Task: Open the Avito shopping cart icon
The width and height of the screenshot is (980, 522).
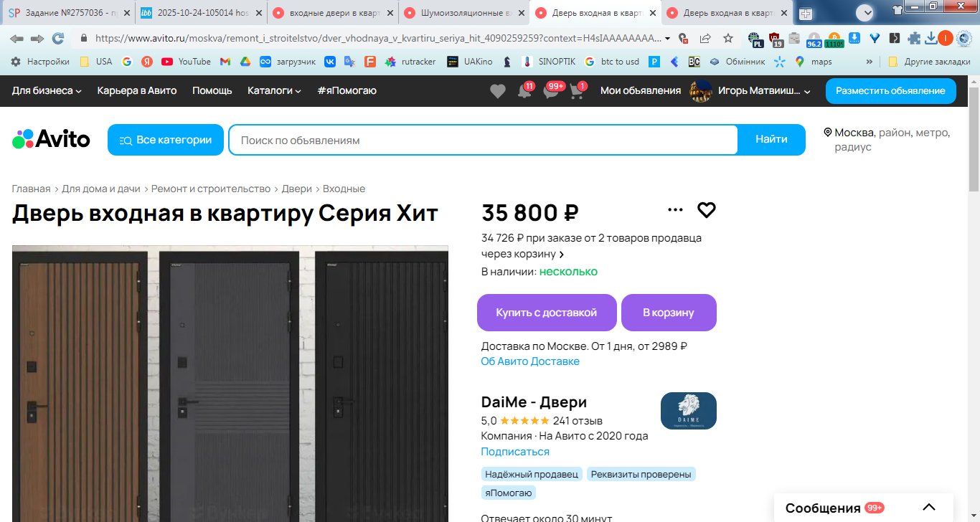Action: click(578, 92)
